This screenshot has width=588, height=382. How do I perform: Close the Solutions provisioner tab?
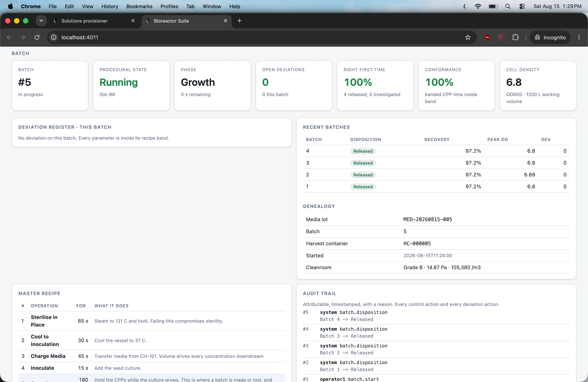click(x=133, y=21)
